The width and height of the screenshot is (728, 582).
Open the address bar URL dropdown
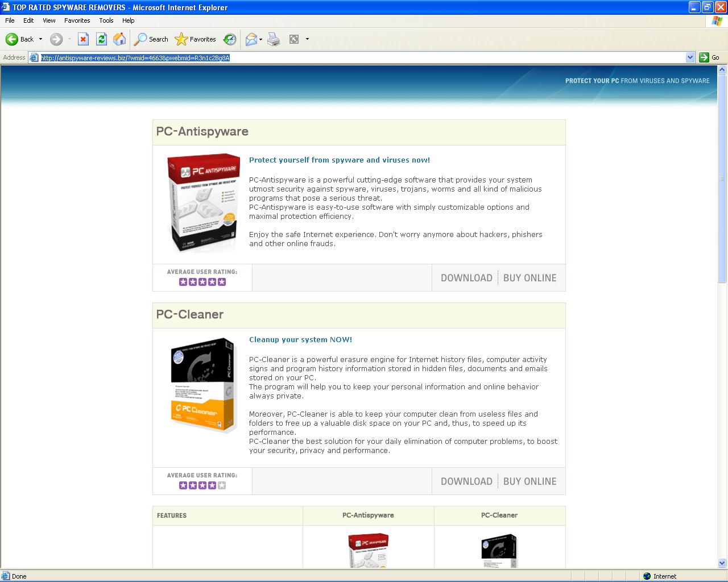coord(690,57)
